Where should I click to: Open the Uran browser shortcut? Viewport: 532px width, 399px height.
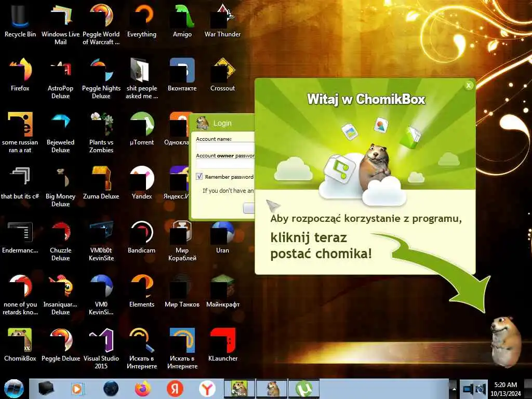(222, 236)
